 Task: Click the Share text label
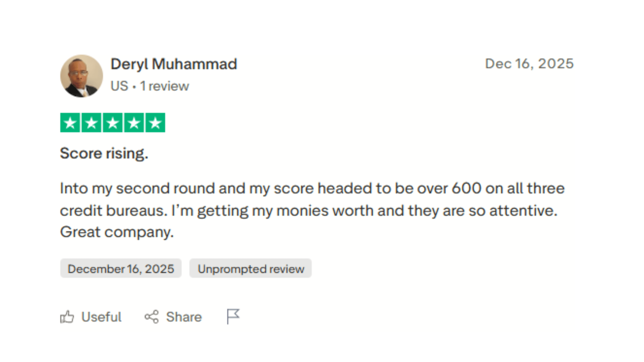(184, 317)
